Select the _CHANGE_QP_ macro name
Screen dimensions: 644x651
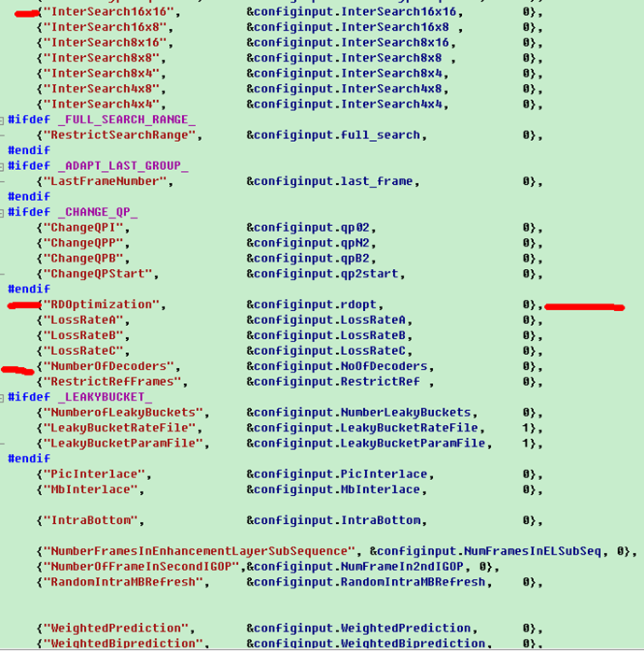(97, 212)
